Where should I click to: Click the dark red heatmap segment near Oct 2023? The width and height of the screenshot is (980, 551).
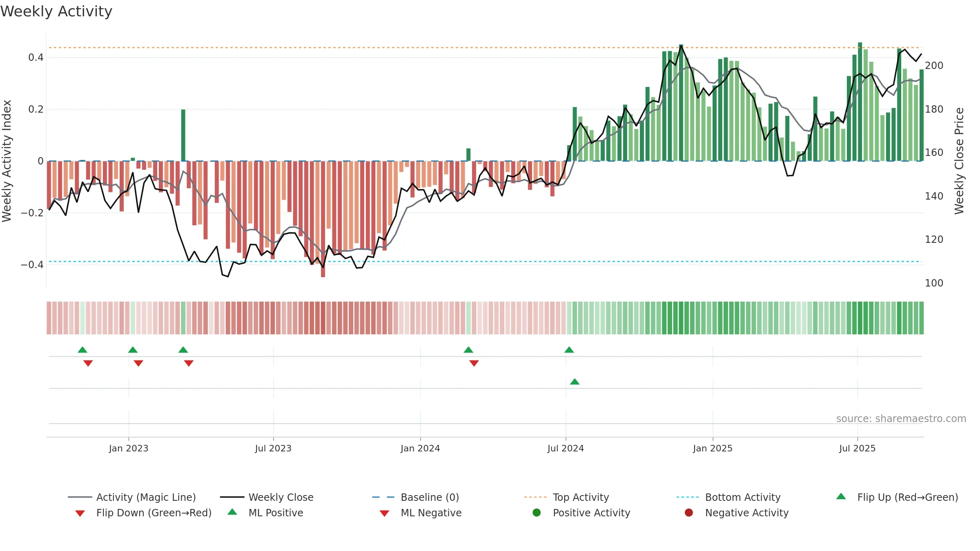pyautogui.click(x=323, y=318)
